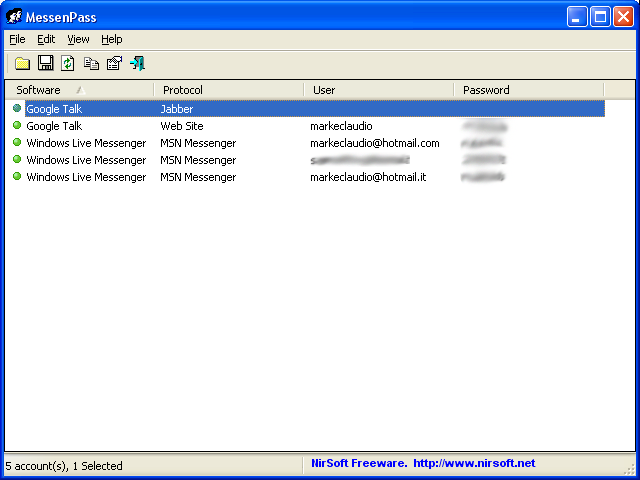Click green dot next to markeclaudio@hotmail.com row

click(17, 142)
